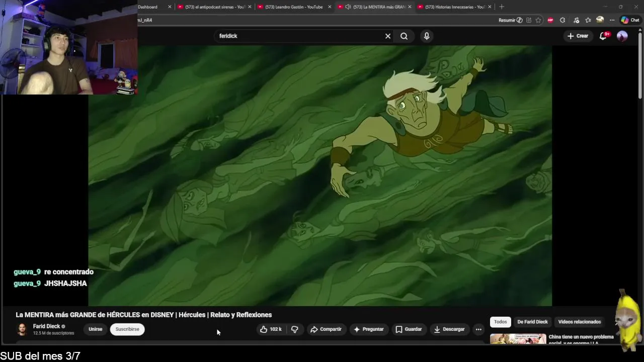Click the Descargar download button
The width and height of the screenshot is (644, 362).
449,329
